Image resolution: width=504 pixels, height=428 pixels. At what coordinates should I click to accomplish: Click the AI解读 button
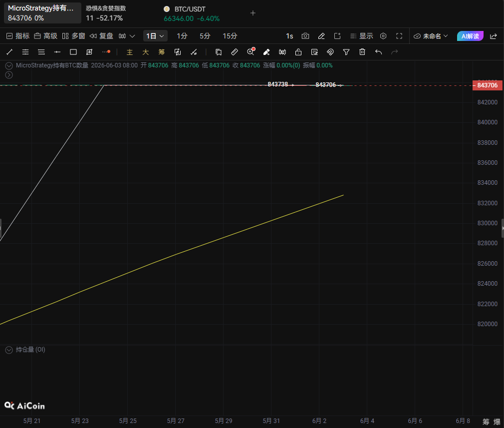pyautogui.click(x=470, y=36)
